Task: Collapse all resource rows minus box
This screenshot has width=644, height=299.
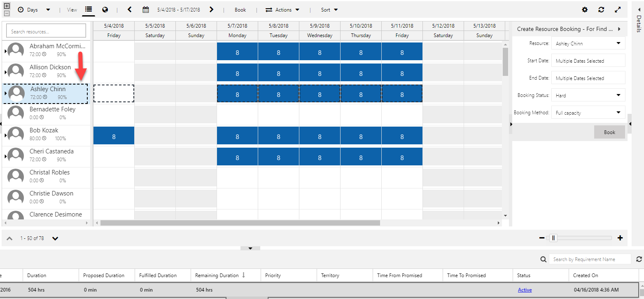Action: (7, 13)
